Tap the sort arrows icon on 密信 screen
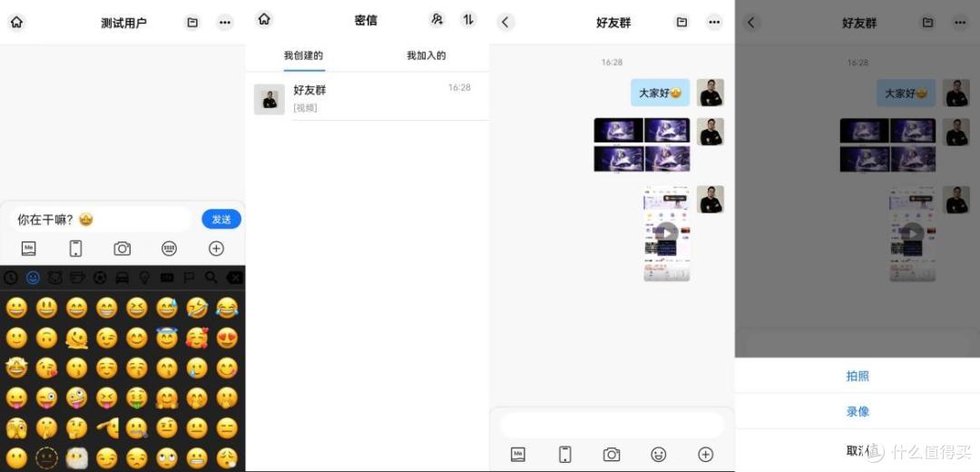The image size is (980, 472). pyautogui.click(x=468, y=19)
